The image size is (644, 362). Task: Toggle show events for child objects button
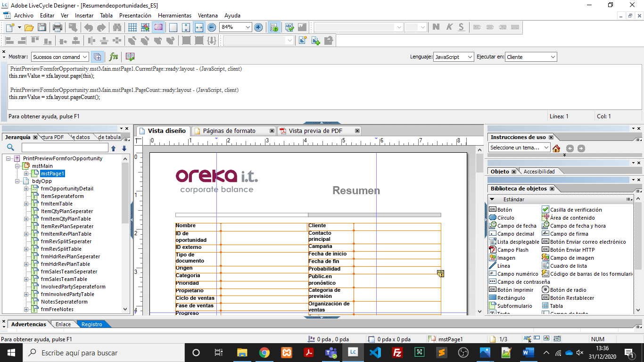(x=97, y=57)
